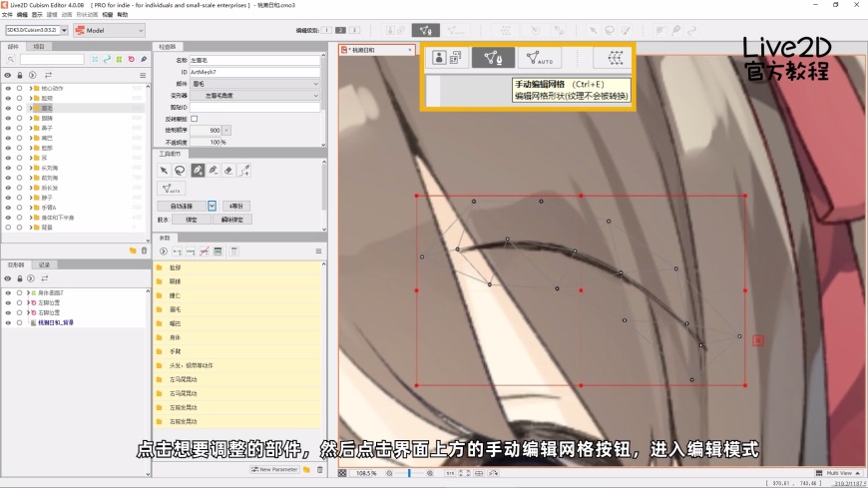The image size is (868, 488).
Task: Hide the 鼻子 part folder with its eye icon
Action: pos(8,128)
